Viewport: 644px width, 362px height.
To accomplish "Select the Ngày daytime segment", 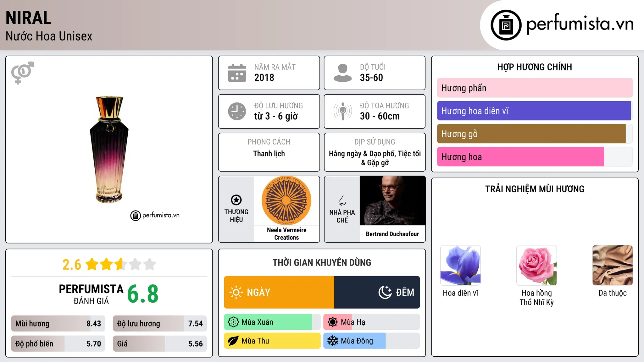I will pyautogui.click(x=279, y=292).
